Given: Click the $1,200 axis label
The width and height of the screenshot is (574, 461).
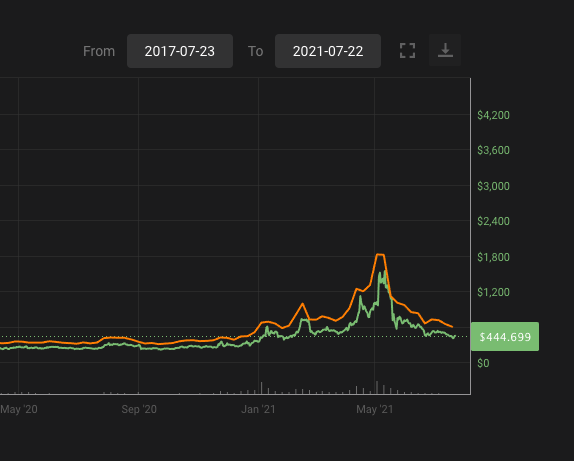Looking at the screenshot, I should (x=493, y=292).
